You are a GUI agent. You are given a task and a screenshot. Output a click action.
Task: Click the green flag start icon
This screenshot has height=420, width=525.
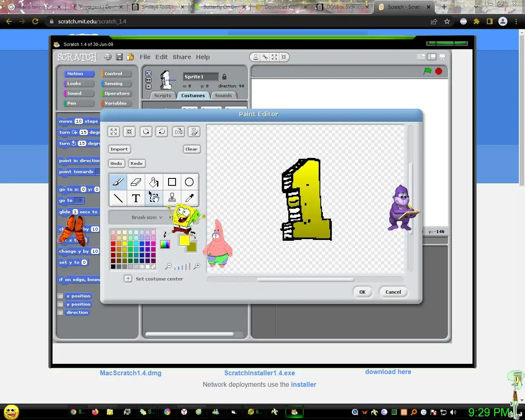click(x=427, y=71)
